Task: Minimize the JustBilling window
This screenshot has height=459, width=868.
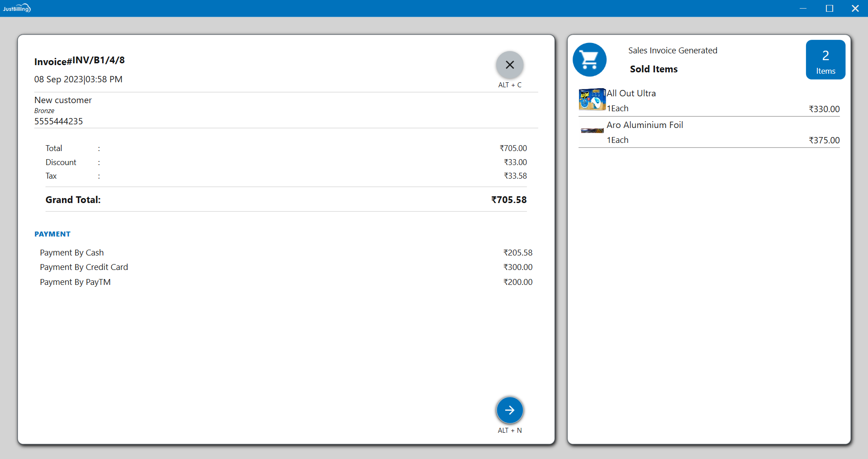Action: click(803, 8)
